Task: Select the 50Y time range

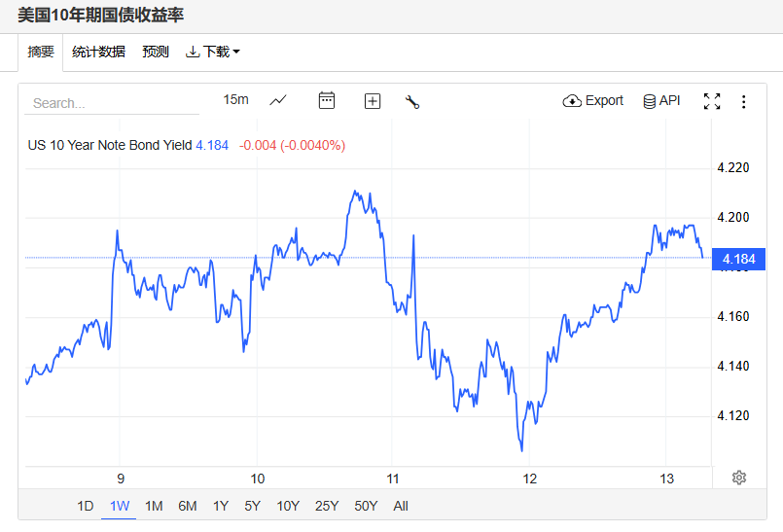Action: tap(366, 506)
